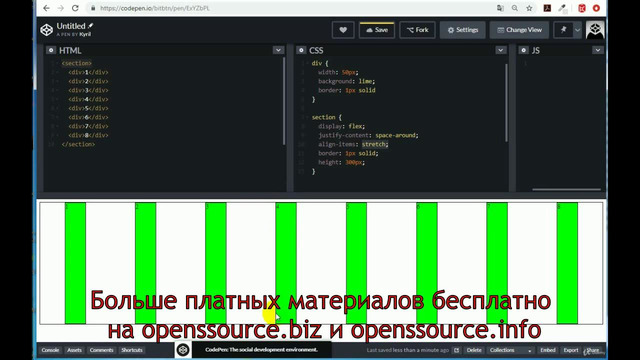Screen dimensions: 640x360
Task: Click the eyedropper extension icon
Action: [562, 8]
